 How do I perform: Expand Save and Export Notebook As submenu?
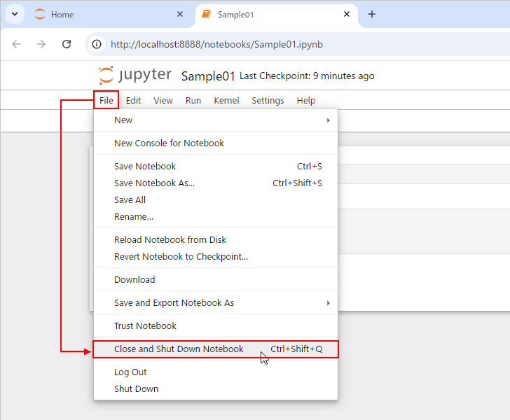[x=216, y=303]
